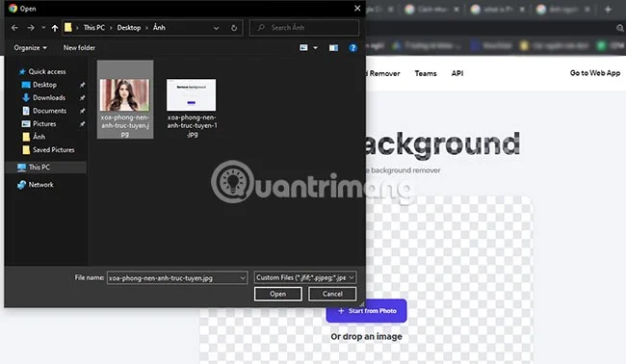Viewport: 626px width, 364px height.
Task: Open the Teams page in the website
Action: pyautogui.click(x=426, y=73)
